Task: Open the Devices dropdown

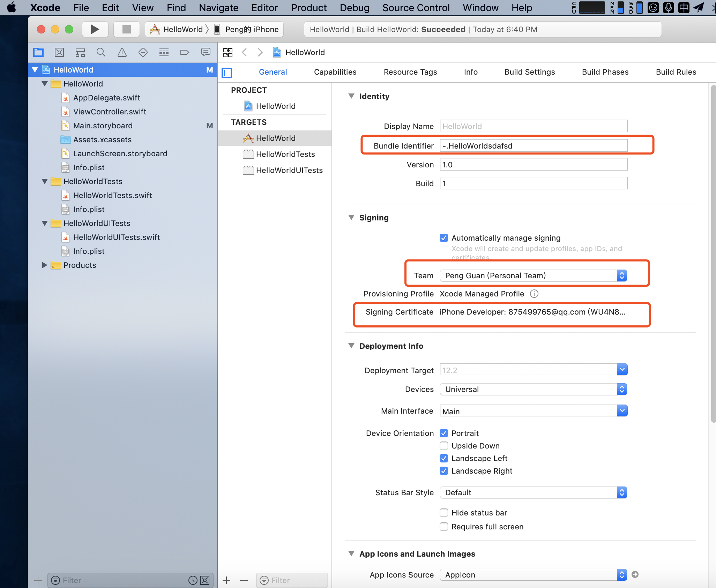Action: (x=533, y=389)
